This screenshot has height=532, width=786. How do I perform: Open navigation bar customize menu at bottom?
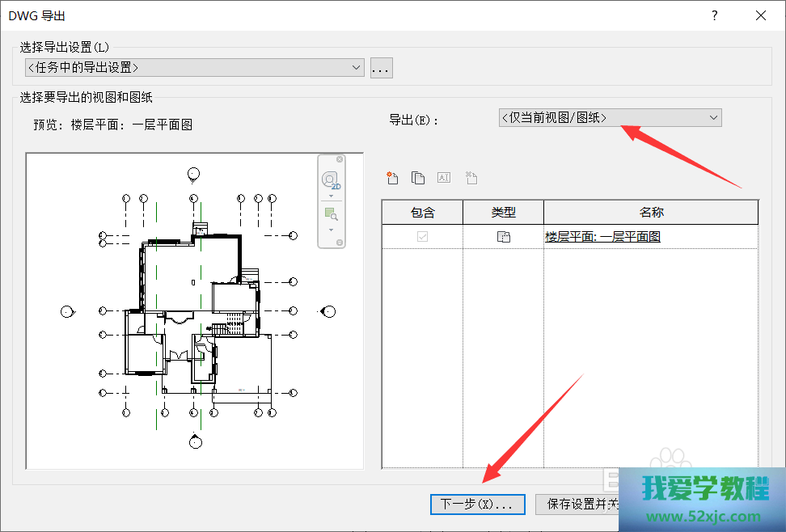[x=340, y=243]
